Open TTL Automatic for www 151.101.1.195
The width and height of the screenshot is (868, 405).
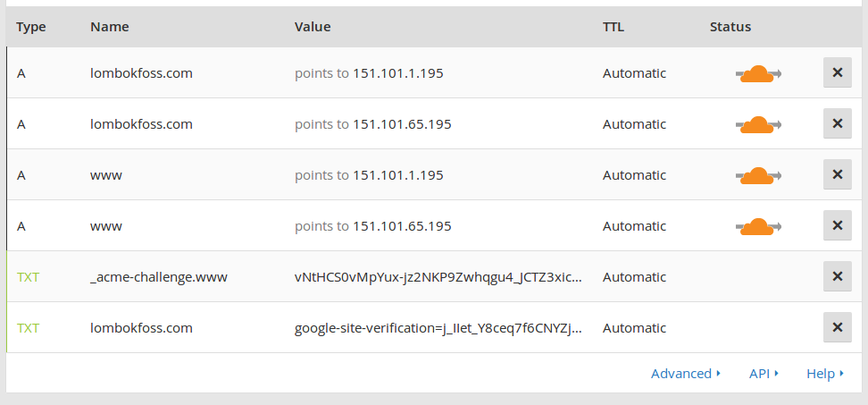point(634,175)
